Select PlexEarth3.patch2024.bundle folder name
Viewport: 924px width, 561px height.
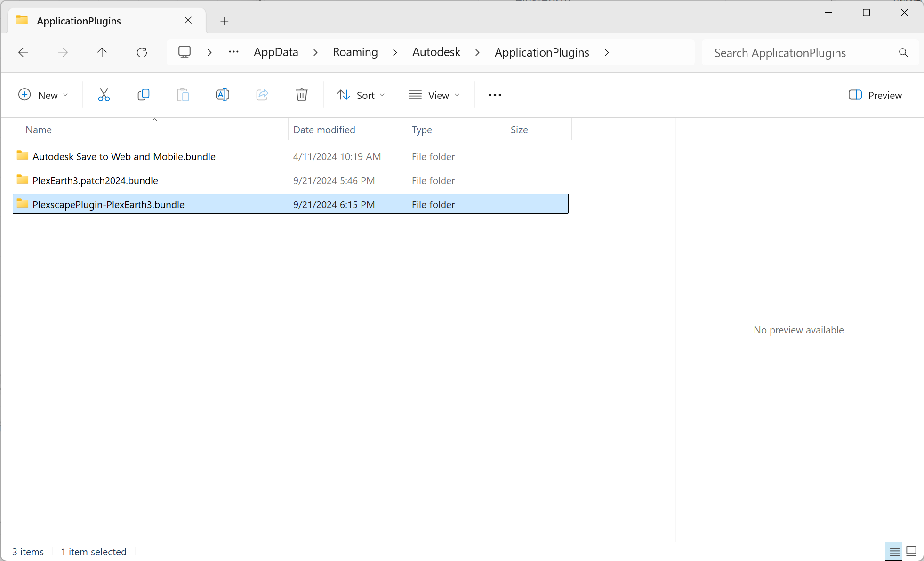point(95,180)
